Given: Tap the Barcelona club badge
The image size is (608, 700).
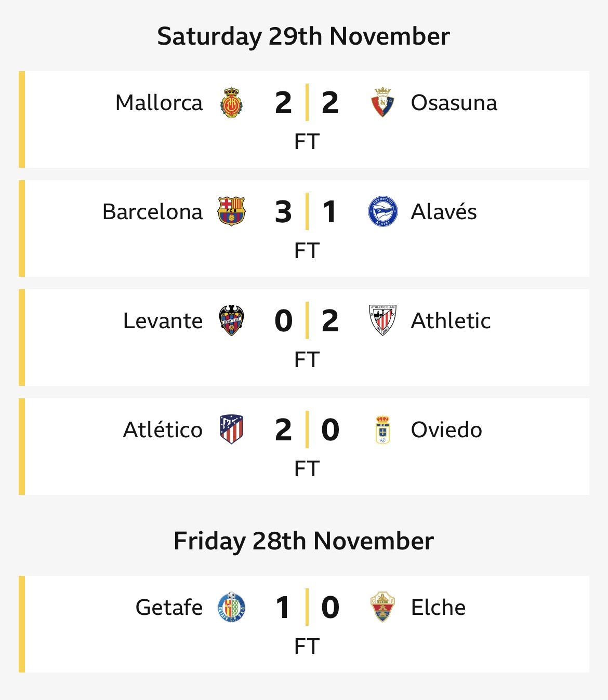Looking at the screenshot, I should (x=231, y=211).
